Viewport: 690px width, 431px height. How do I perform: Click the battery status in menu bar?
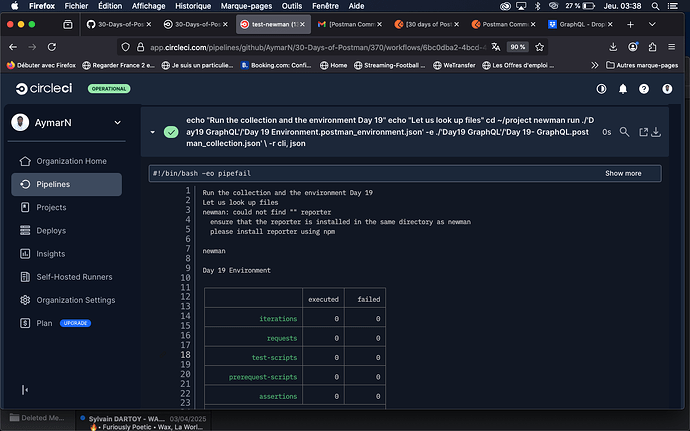pos(580,6)
